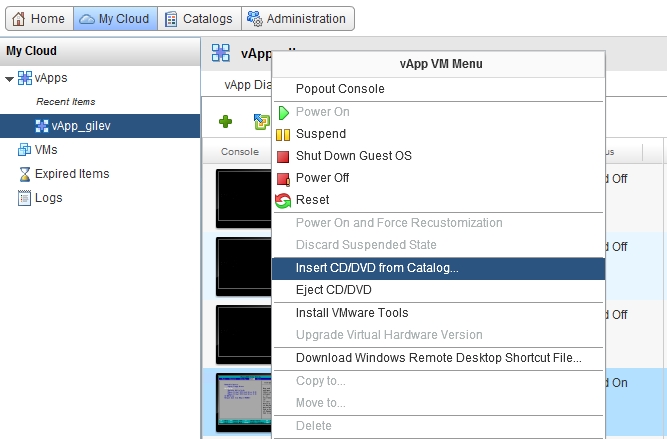
Task: Switch to the My Cloud tab
Action: pos(115,19)
